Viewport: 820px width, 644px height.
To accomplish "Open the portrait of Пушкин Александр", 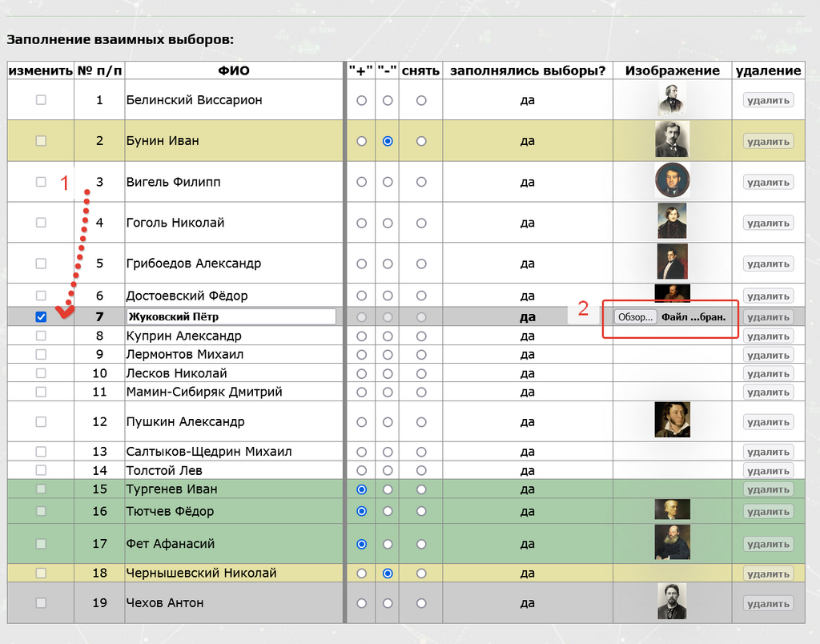I will click(673, 420).
